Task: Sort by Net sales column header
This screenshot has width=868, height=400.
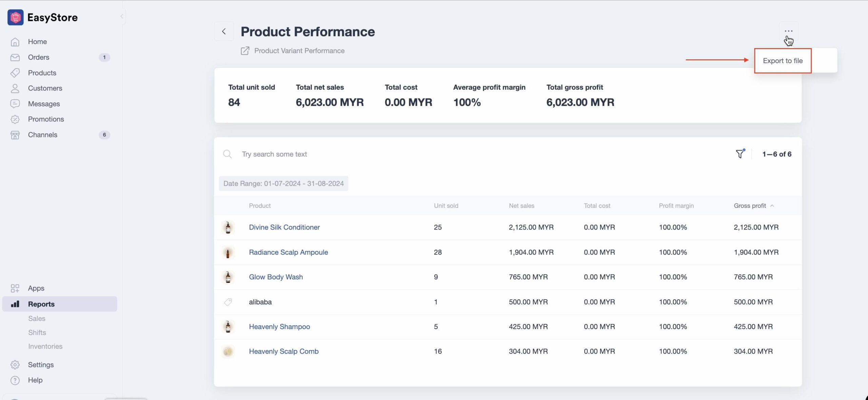Action: tap(521, 206)
